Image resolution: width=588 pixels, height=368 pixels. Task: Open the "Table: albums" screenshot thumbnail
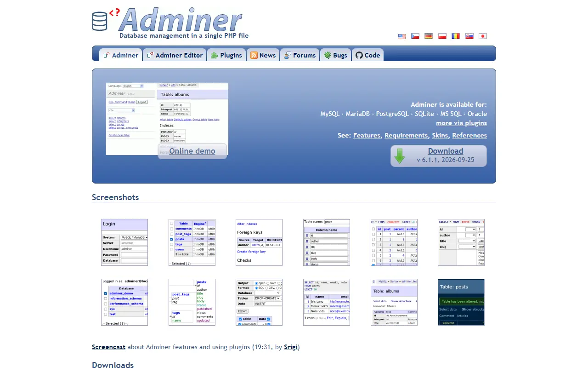click(394, 302)
